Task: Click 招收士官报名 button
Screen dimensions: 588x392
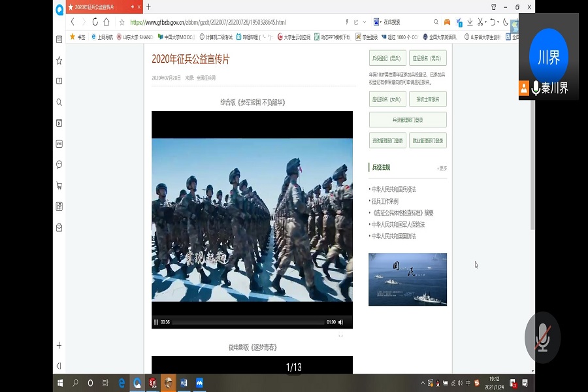Action: (x=428, y=99)
